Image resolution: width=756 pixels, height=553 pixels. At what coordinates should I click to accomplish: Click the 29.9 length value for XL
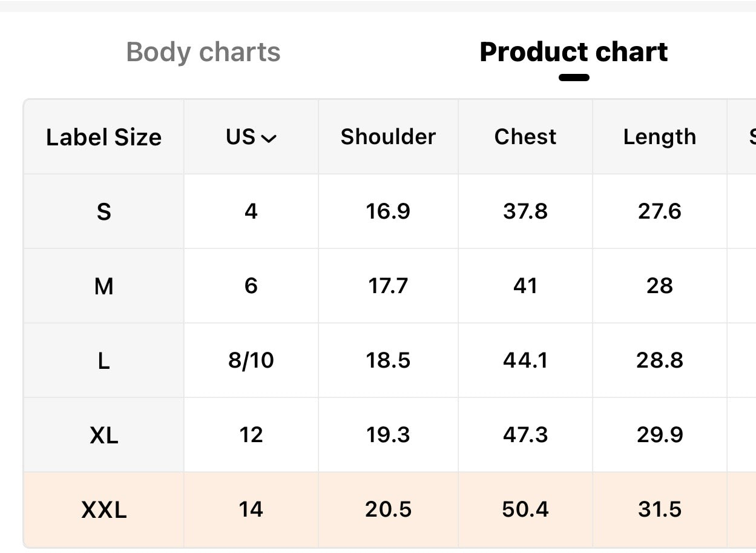click(x=660, y=435)
